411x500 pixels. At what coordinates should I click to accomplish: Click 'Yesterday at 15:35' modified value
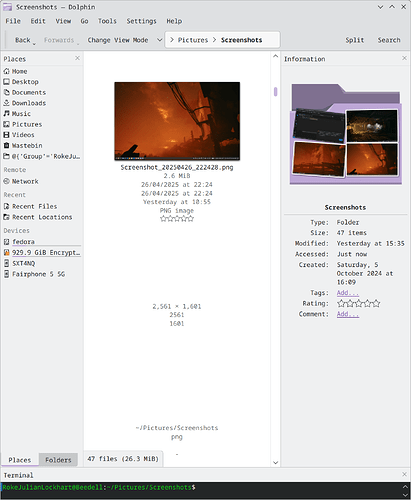click(371, 243)
